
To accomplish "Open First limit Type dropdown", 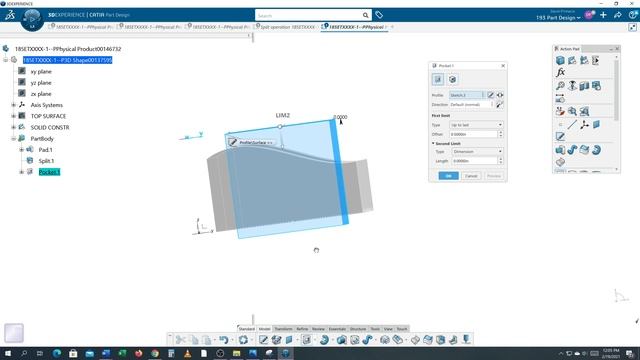I will tap(476, 125).
